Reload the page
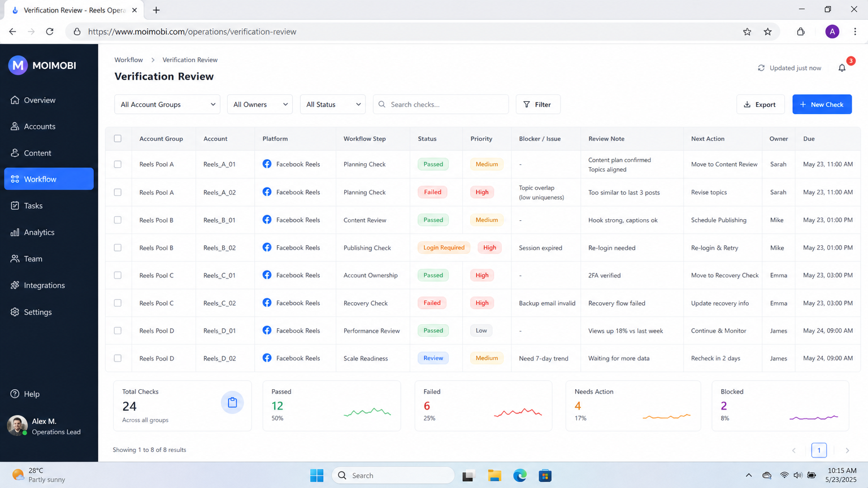 coord(50,32)
